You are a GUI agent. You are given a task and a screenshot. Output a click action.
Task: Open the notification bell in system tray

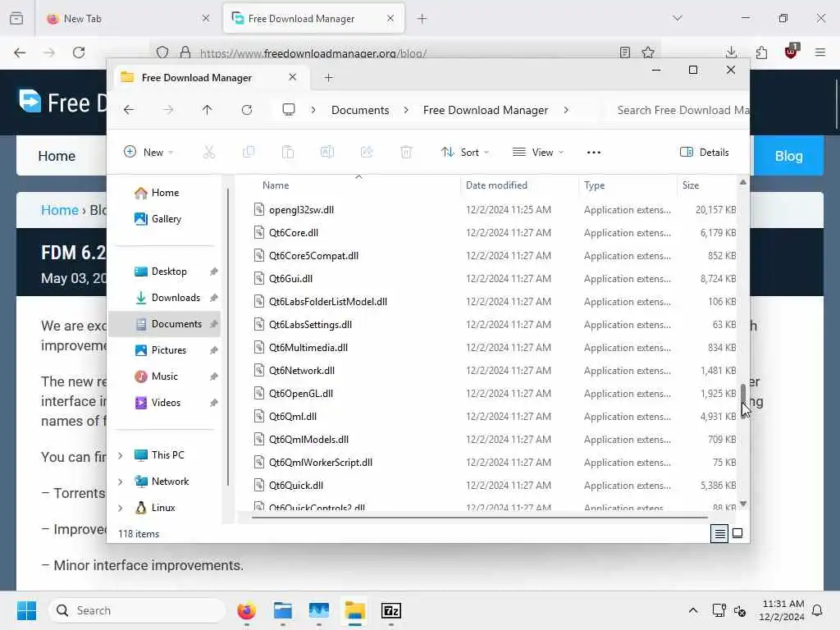tap(818, 610)
